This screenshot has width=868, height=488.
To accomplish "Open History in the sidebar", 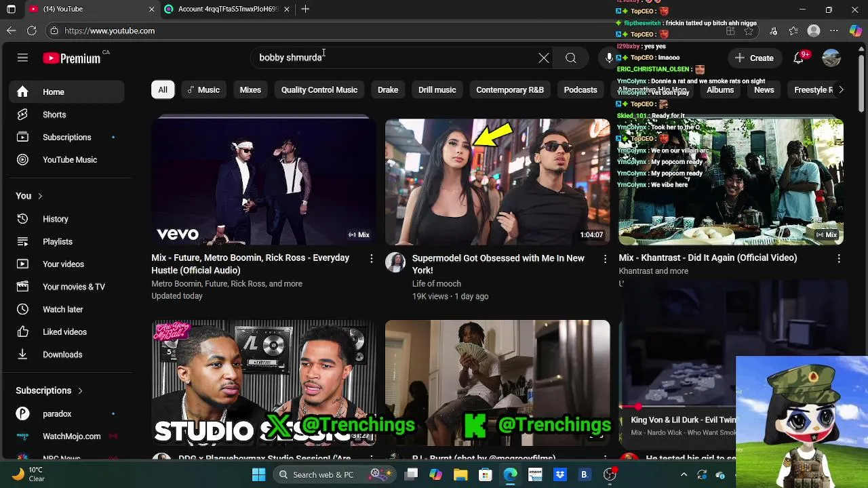I will (x=66, y=219).
